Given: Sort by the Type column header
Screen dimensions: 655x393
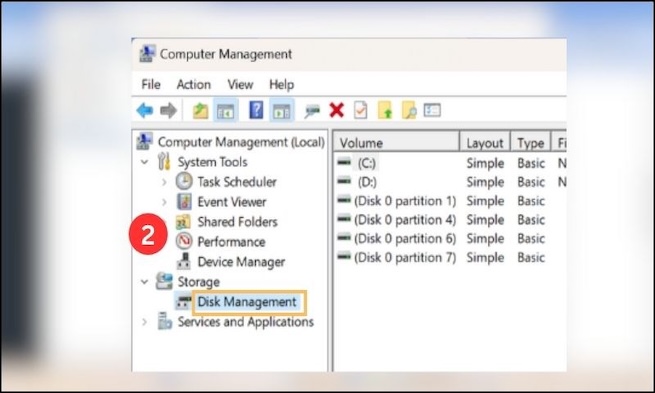Looking at the screenshot, I should pos(531,142).
